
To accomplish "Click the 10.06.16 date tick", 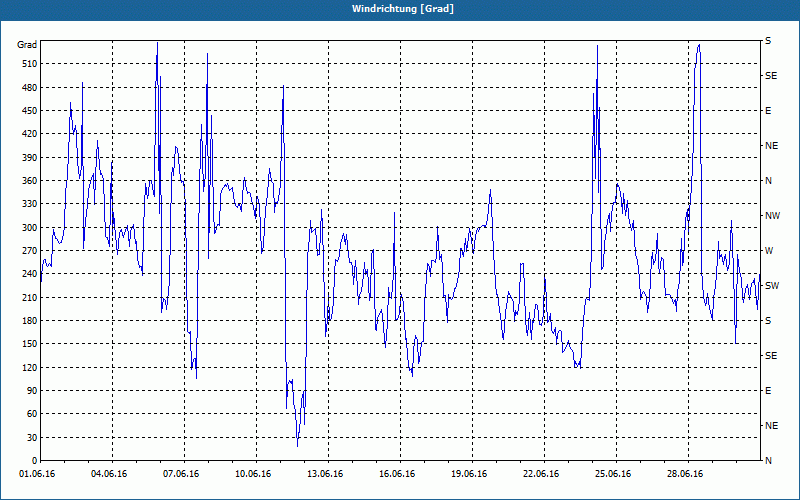I will pyautogui.click(x=253, y=474).
